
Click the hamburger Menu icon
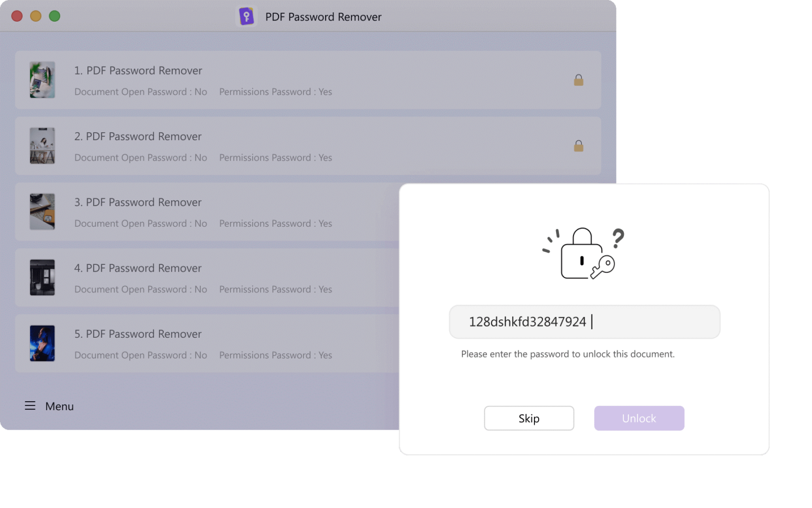click(30, 406)
